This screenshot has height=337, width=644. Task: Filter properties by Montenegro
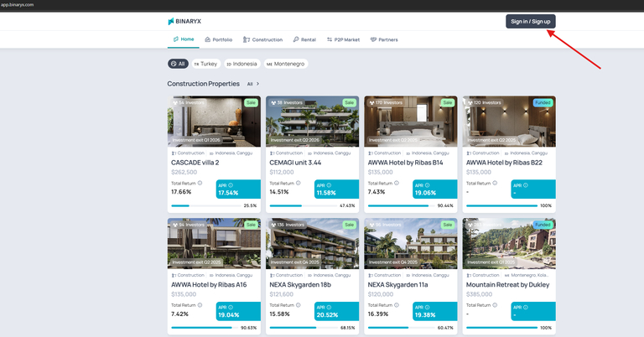click(286, 64)
